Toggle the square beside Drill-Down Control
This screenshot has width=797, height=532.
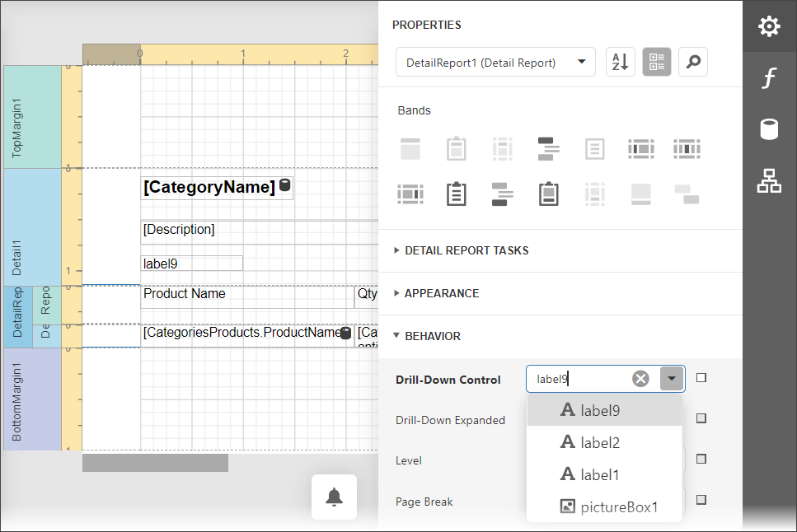[x=701, y=378]
